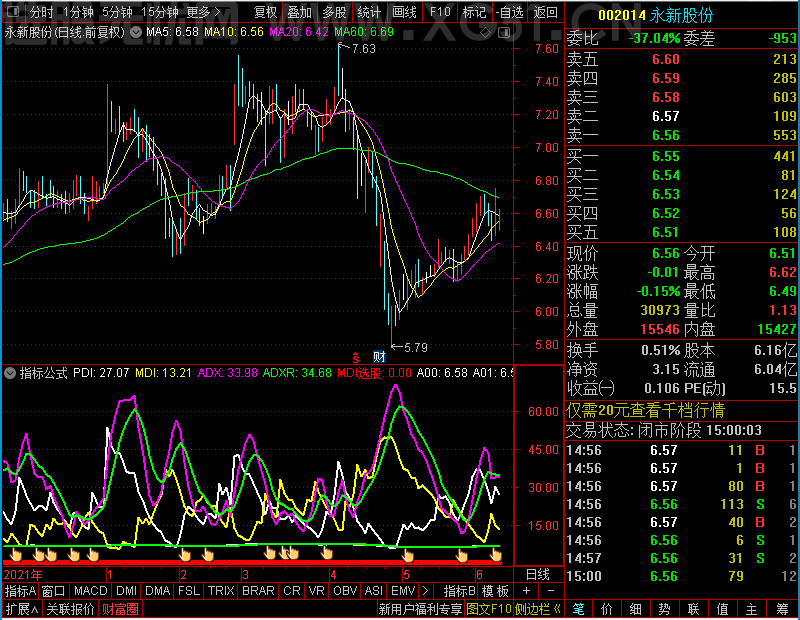
Task: Select the 15分钟 period
Action: [160, 12]
